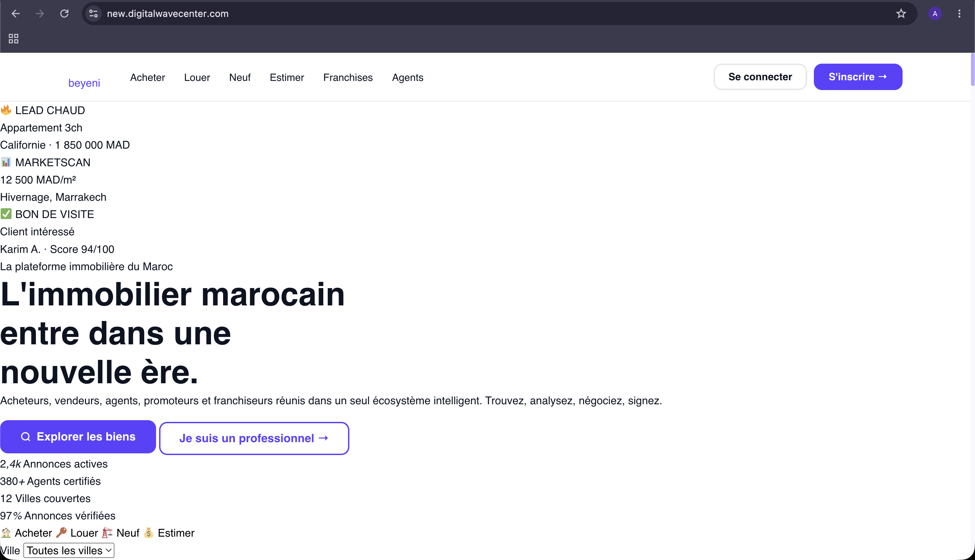The height and width of the screenshot is (560, 975).
Task: Click 'Appartement 3ch' text
Action: point(41,128)
